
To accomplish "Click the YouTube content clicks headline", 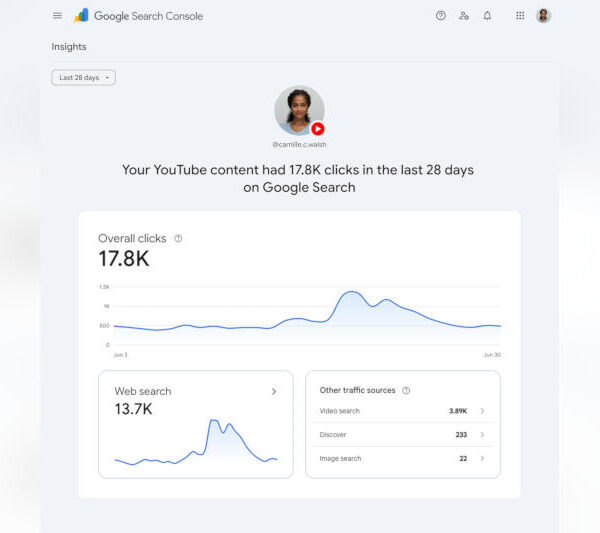I will tap(298, 179).
